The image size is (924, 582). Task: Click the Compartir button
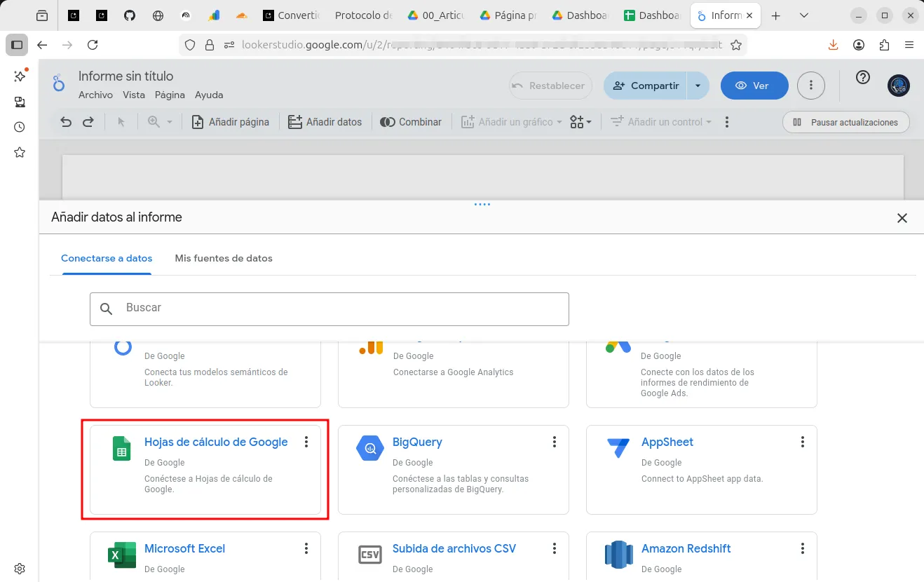click(646, 86)
